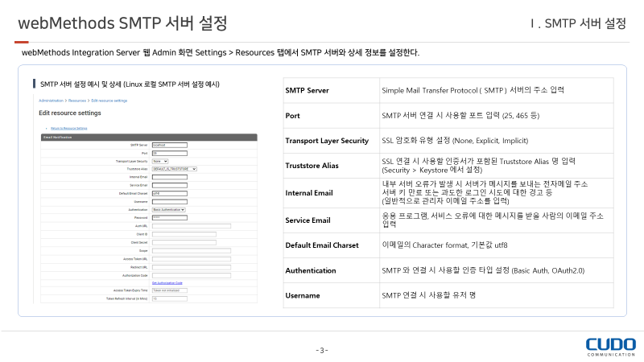The image size is (644, 362).
Task: Go to Administration in the breadcrumb
Action: tap(51, 101)
